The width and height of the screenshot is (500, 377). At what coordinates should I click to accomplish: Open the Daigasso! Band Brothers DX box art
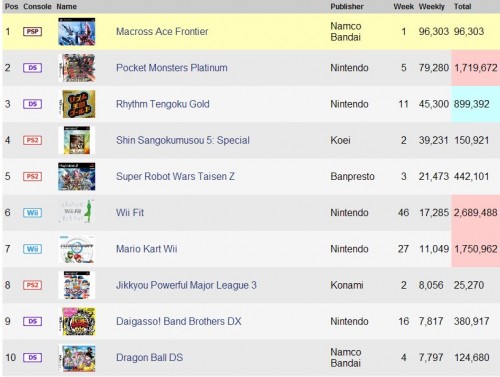[x=79, y=321]
